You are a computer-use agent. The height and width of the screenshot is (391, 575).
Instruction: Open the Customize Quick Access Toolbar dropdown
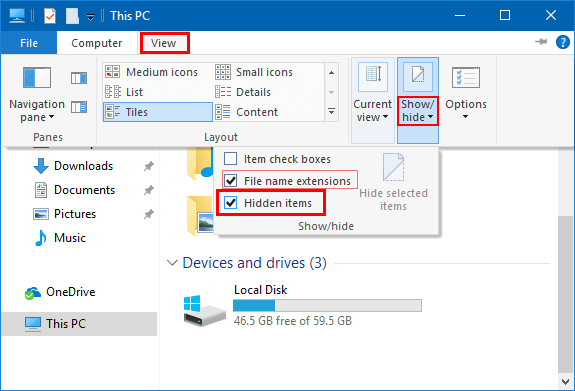90,17
